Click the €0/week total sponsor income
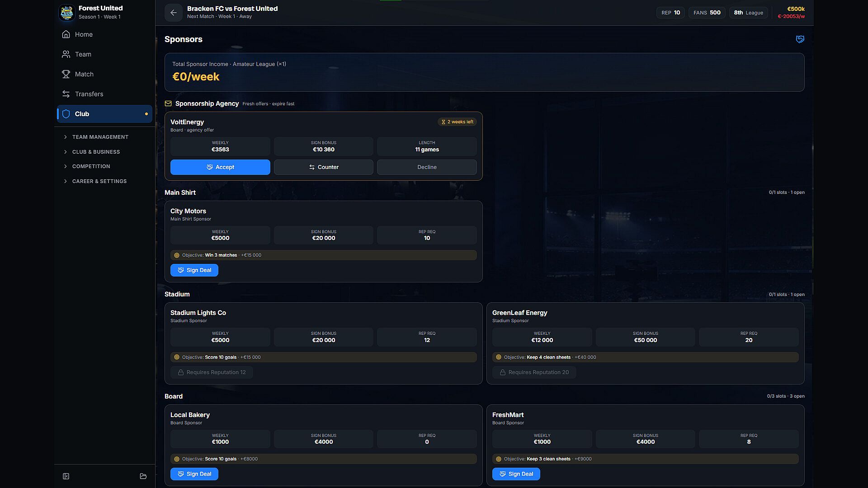Screen dimensions: 868x488 [196, 77]
